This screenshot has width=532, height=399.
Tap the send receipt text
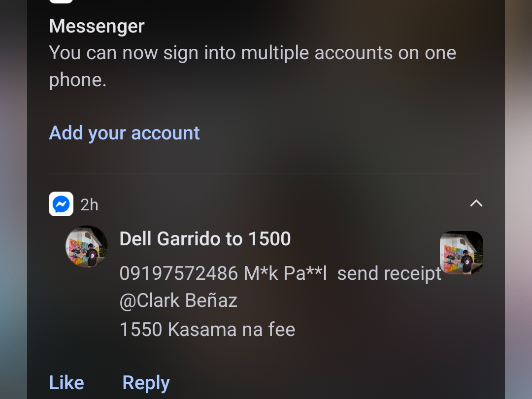click(x=389, y=273)
